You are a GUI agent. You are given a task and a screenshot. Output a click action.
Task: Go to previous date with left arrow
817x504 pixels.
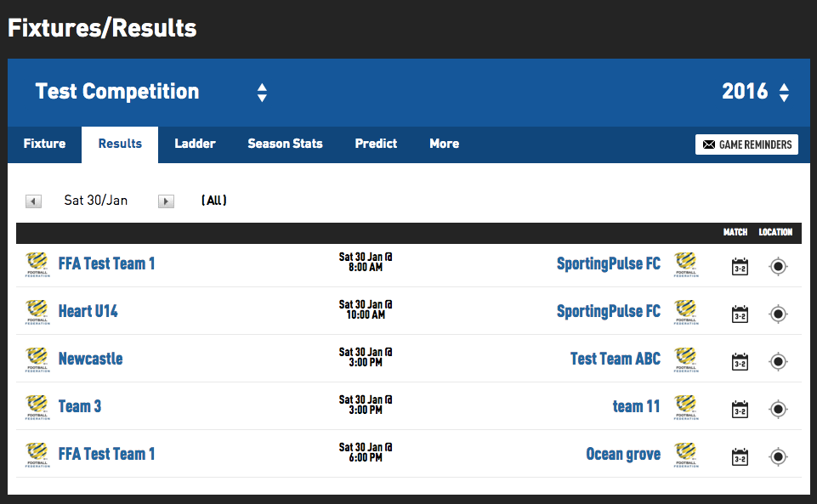pos(33,201)
